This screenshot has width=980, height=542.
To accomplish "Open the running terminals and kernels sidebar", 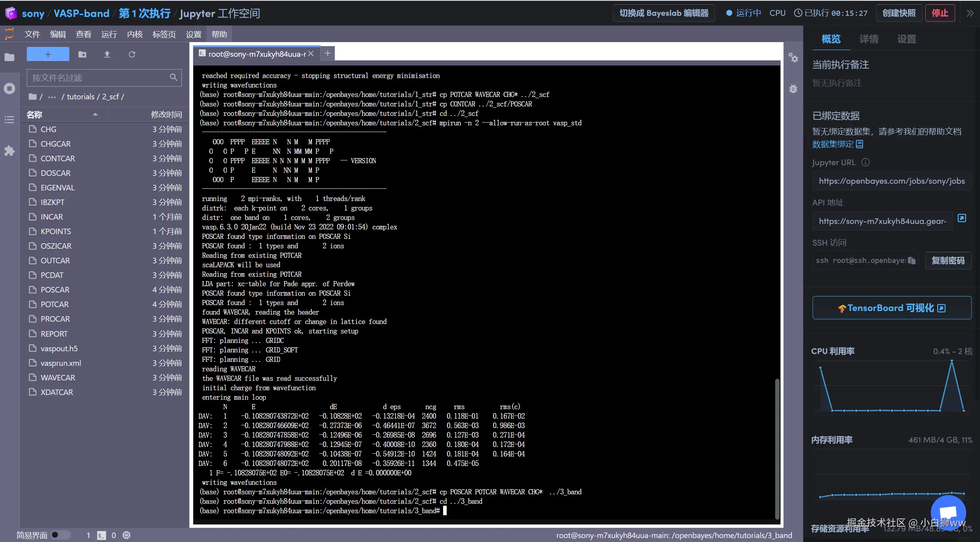I will pyautogui.click(x=9, y=88).
